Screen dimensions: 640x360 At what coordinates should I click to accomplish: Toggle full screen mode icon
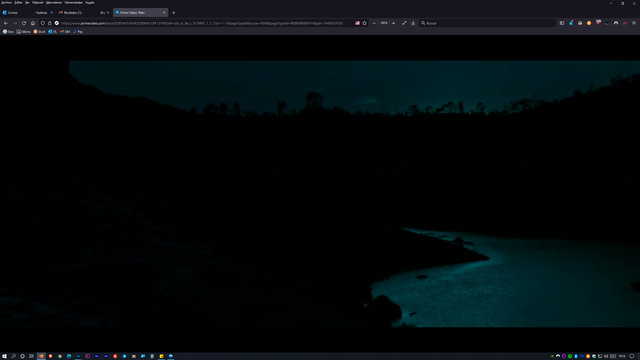point(404,23)
